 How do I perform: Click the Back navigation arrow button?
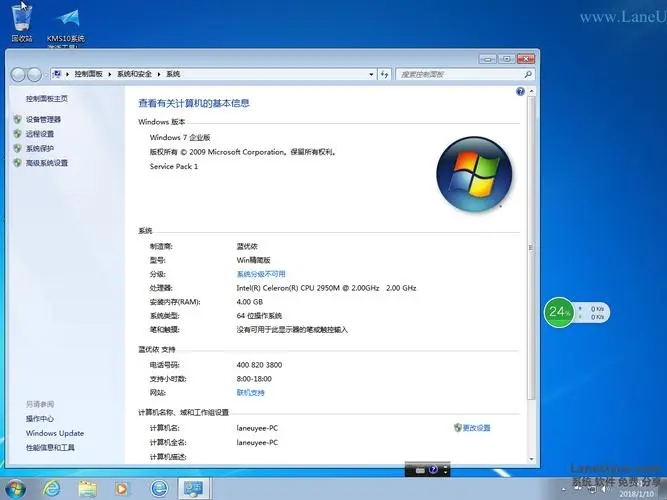point(18,74)
